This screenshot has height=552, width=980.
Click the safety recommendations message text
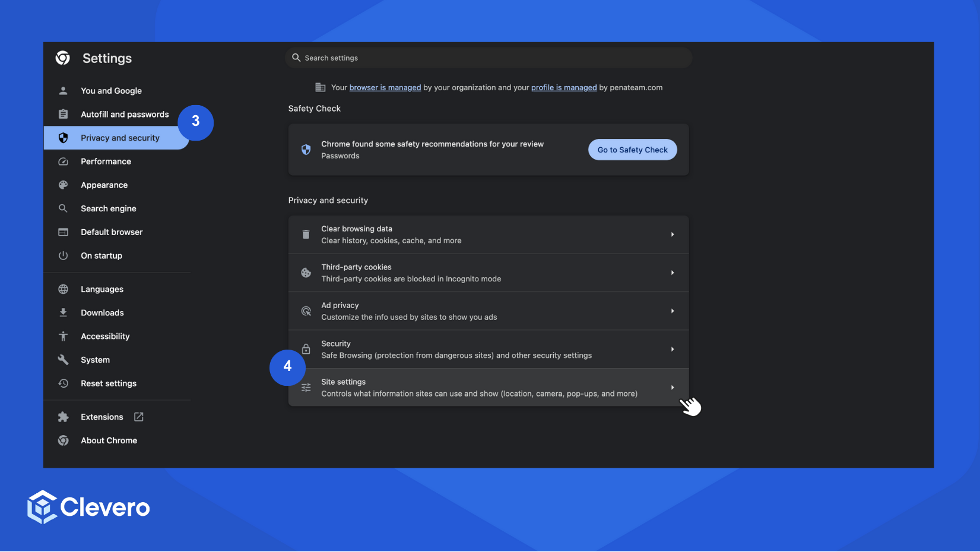(432, 144)
